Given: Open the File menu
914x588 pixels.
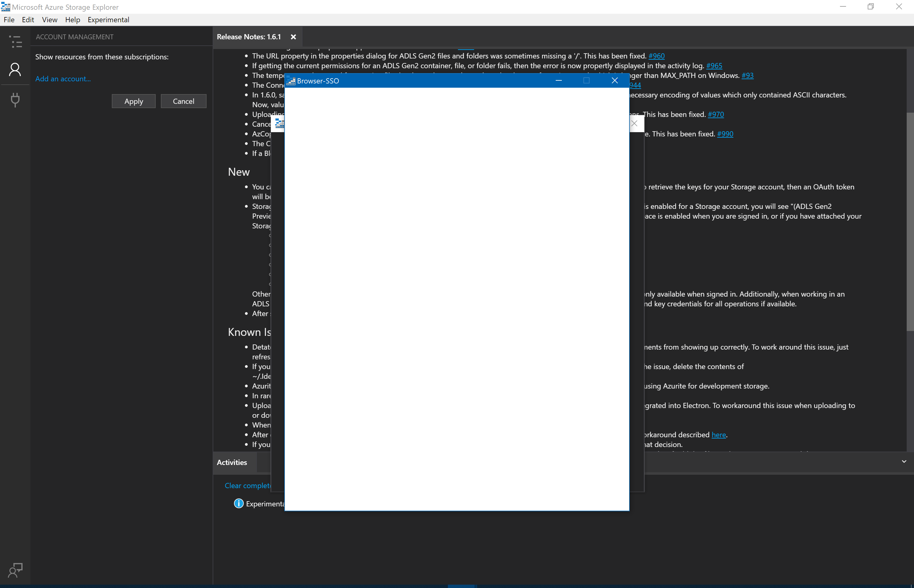Looking at the screenshot, I should (9, 20).
